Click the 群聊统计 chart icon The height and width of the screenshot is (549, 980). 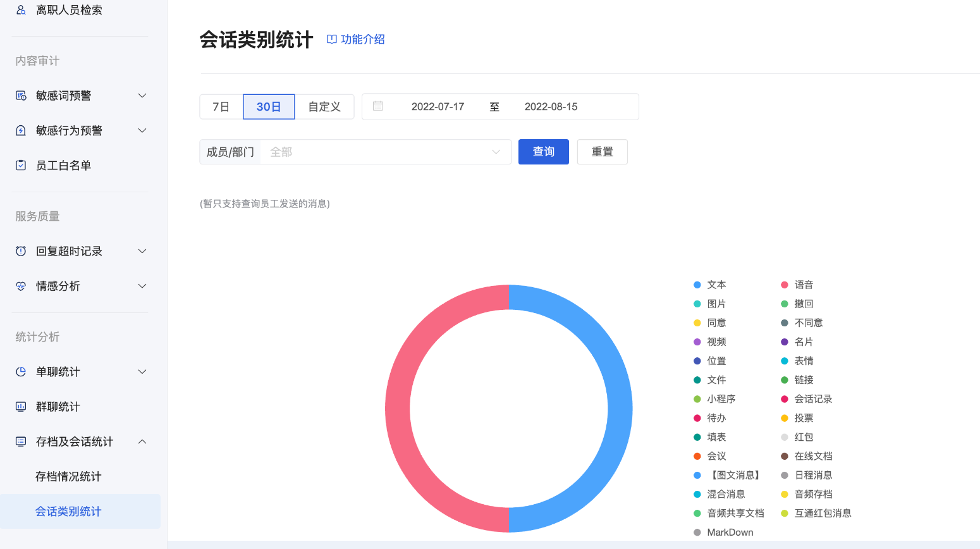(21, 407)
